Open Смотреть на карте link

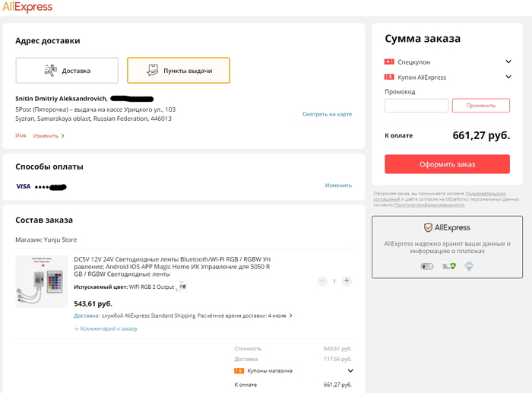pyautogui.click(x=327, y=114)
